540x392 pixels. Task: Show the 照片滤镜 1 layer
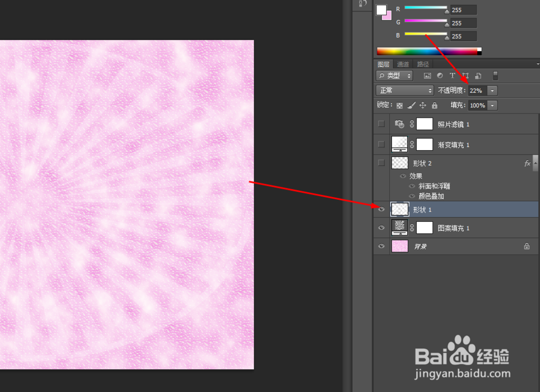381,124
